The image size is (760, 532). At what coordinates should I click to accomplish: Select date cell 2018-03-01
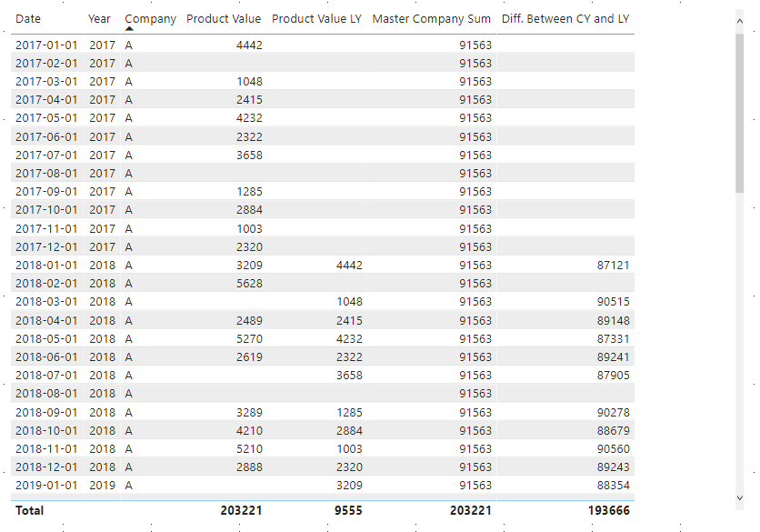(46, 302)
